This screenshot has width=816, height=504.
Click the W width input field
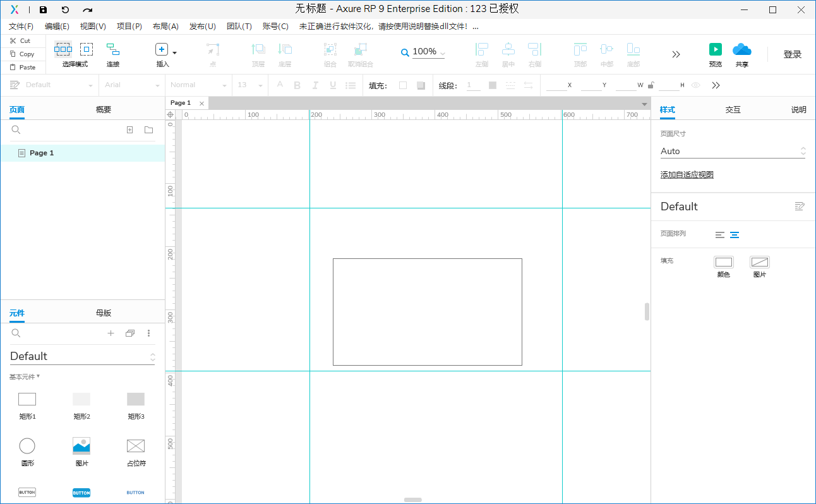click(x=626, y=85)
